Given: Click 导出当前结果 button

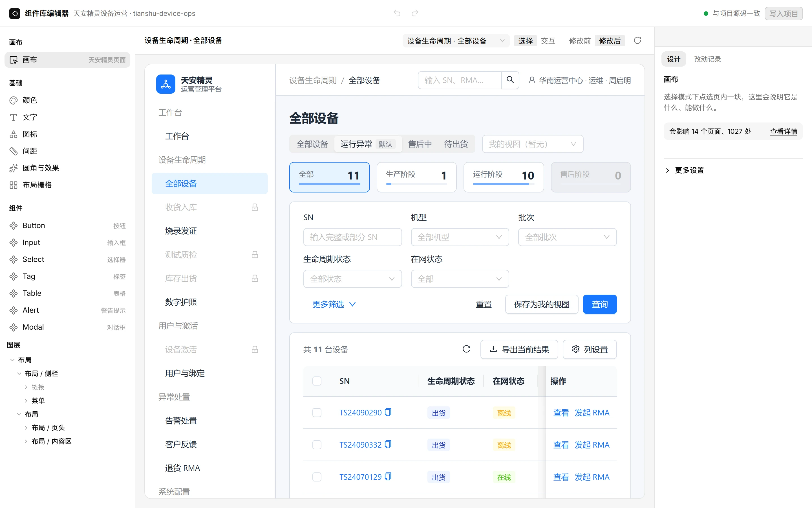Looking at the screenshot, I should pos(519,349).
